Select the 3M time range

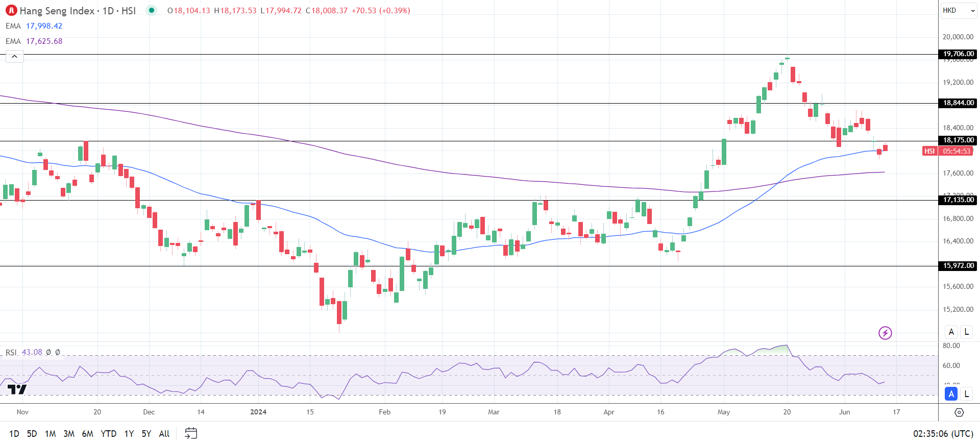(69, 434)
